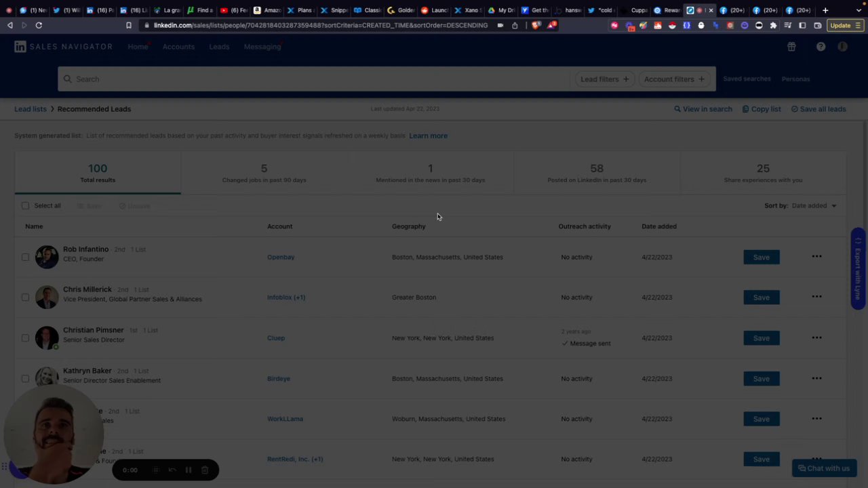This screenshot has height=488, width=868.
Task: Check the box next to Kathryn Baker
Action: [x=25, y=378]
